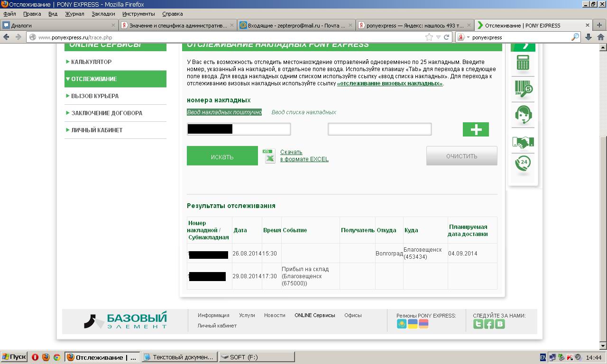Click the vertical page scrollbar
The width and height of the screenshot is (607, 364).
pyautogui.click(x=603, y=190)
